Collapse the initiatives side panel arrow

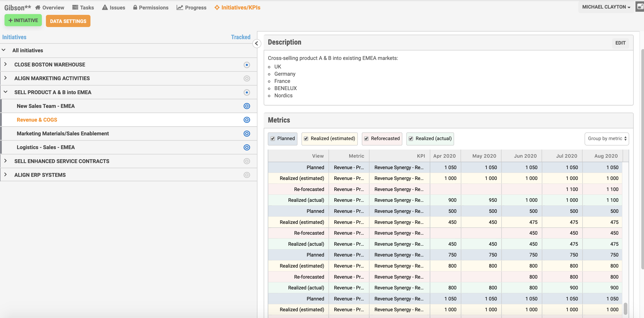tap(257, 43)
